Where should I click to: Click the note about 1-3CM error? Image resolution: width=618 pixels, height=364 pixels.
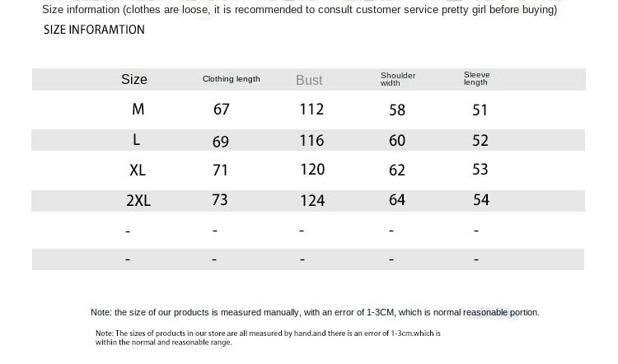pyautogui.click(x=315, y=312)
